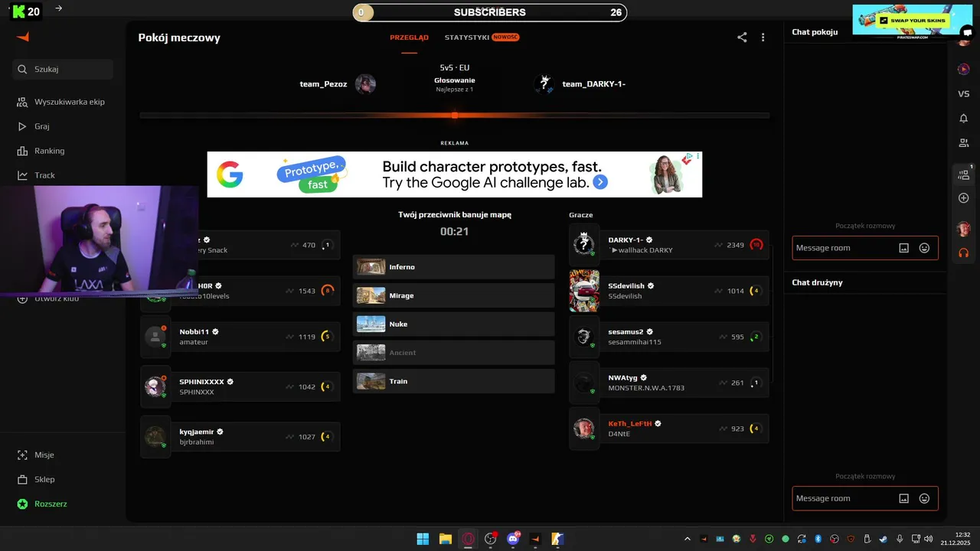Click the Bluetooth tray icon
This screenshot has height=551, width=980.
click(818, 539)
